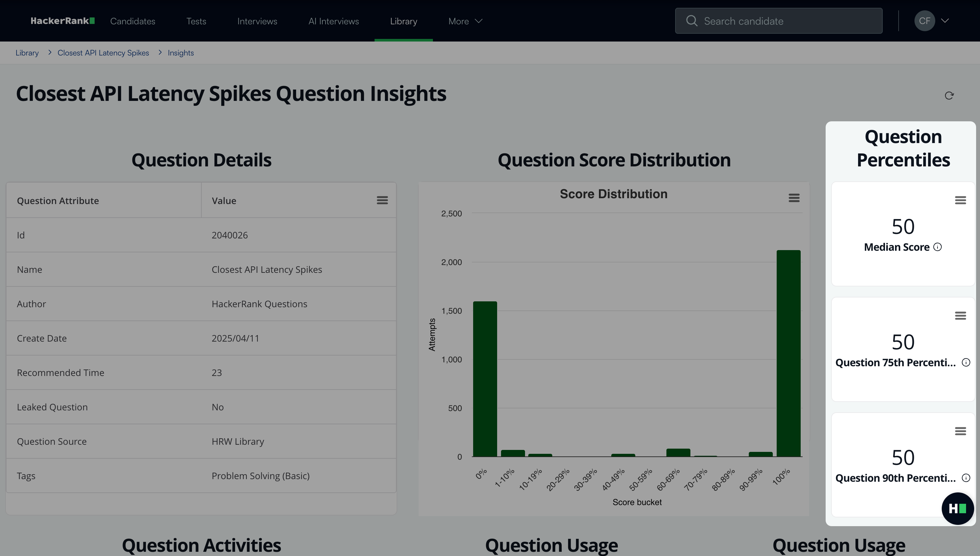Screen dimensions: 980x556
Task: Click the 100% score bucket bar
Action: pyautogui.click(x=788, y=353)
